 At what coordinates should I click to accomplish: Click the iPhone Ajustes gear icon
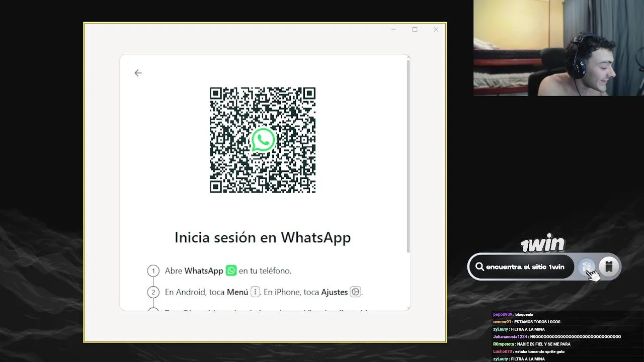coord(355,292)
